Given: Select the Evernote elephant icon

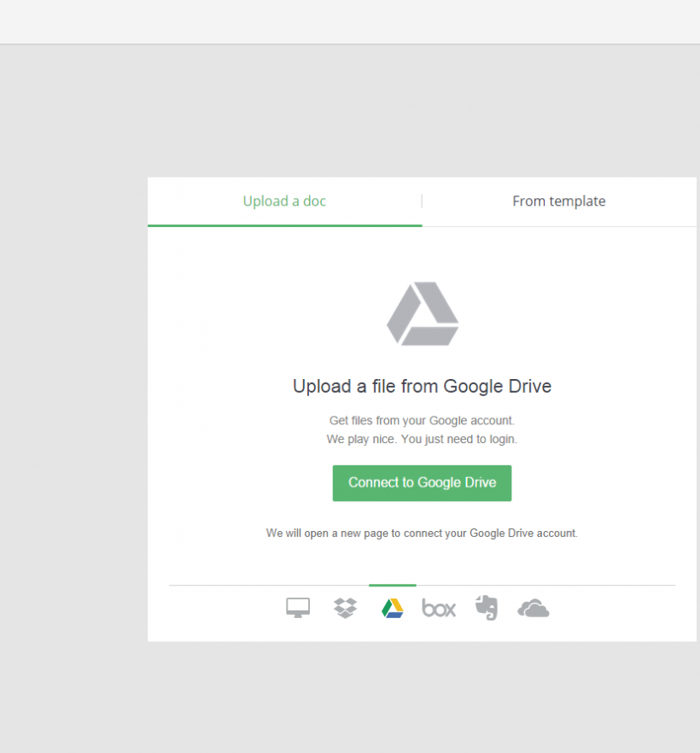Looking at the screenshot, I should 487,608.
